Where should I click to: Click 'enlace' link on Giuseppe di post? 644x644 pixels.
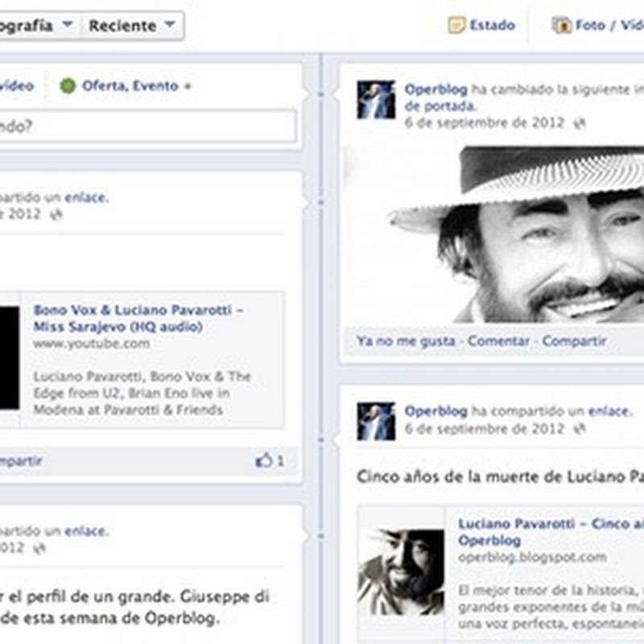pyautogui.click(x=87, y=531)
